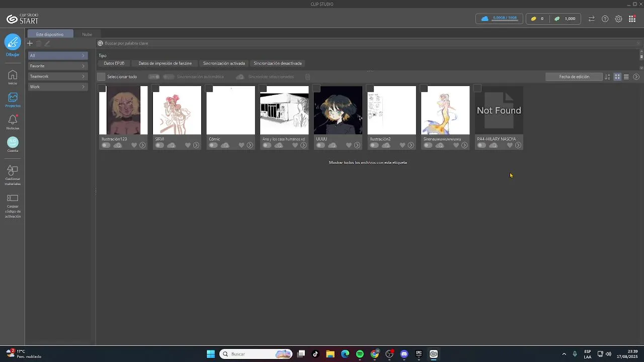Open the Not Found project thumbnail
The image size is (644, 362).
(x=499, y=110)
